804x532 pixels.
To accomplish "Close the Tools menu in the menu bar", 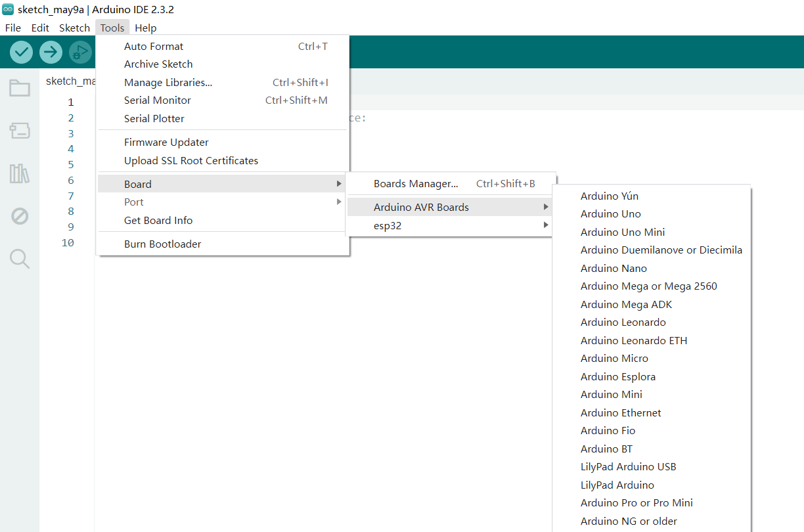I will [x=112, y=28].
